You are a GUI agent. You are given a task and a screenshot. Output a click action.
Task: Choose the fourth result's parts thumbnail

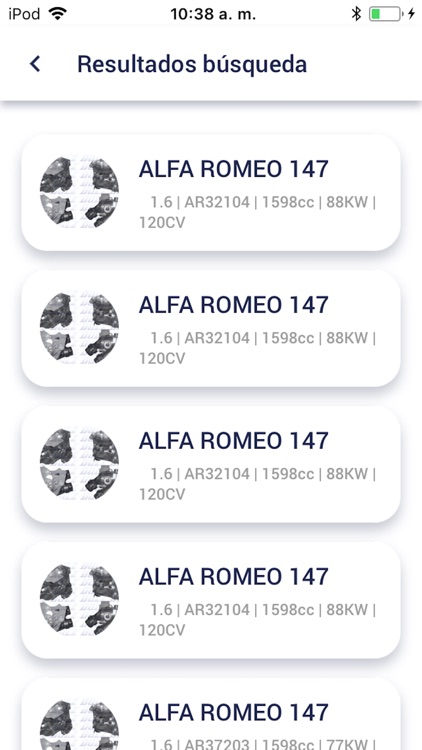[x=79, y=599]
